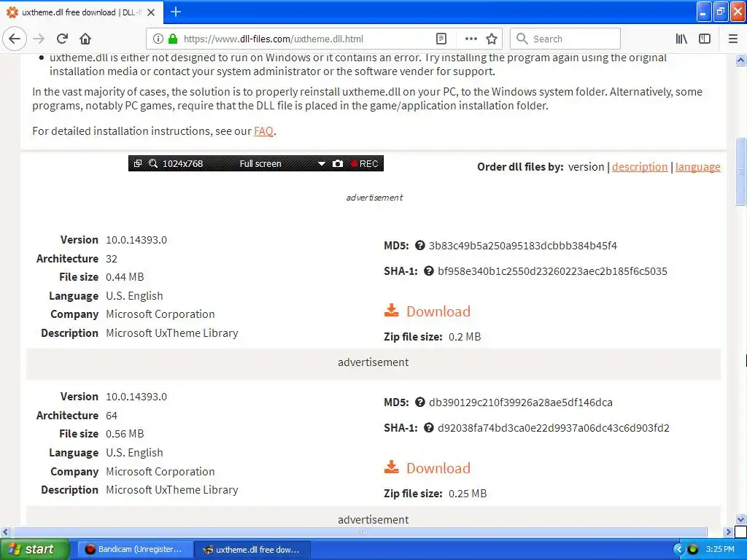Image resolution: width=747 pixels, height=560 pixels.
Task: Open the Firefox hamburger menu
Action: [733, 39]
